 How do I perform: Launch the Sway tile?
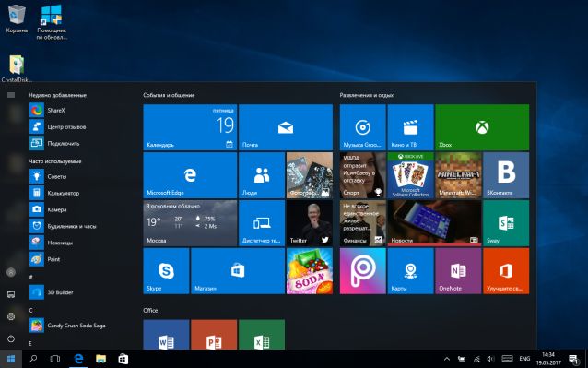506,223
